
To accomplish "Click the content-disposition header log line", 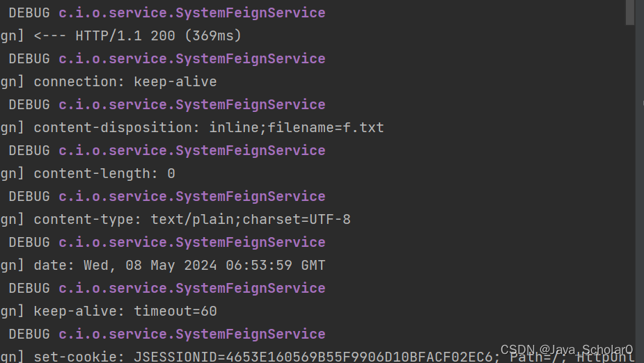I will (x=191, y=127).
